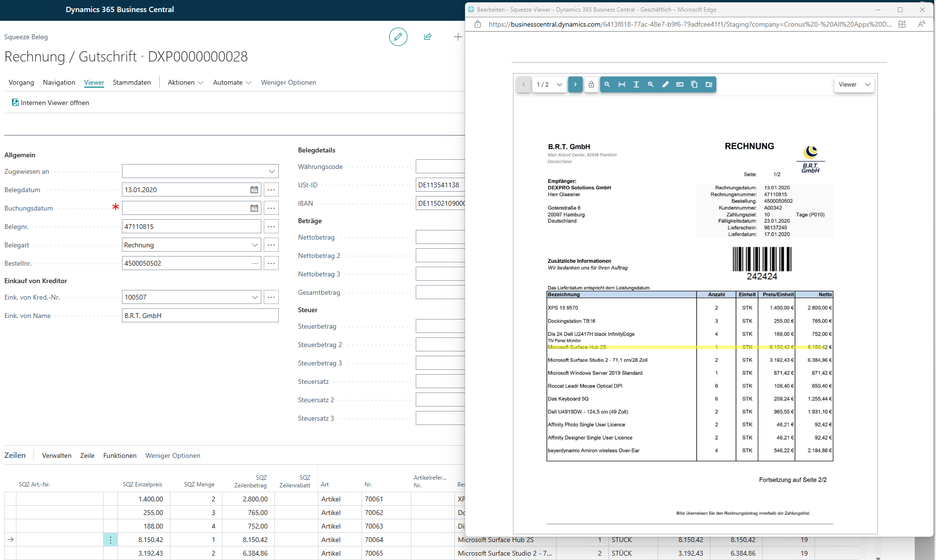The image size is (936, 560).
Task: Open Verwalten menu in Zeilen section
Action: 57,455
